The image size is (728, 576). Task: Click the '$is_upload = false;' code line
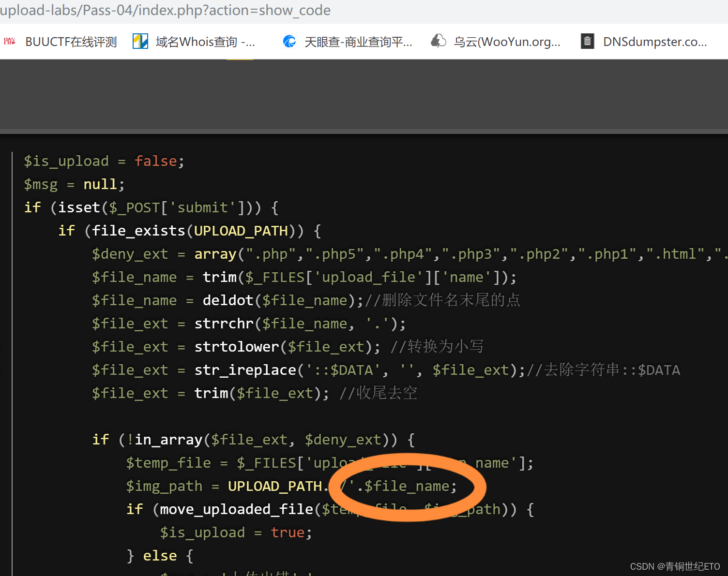pyautogui.click(x=104, y=161)
